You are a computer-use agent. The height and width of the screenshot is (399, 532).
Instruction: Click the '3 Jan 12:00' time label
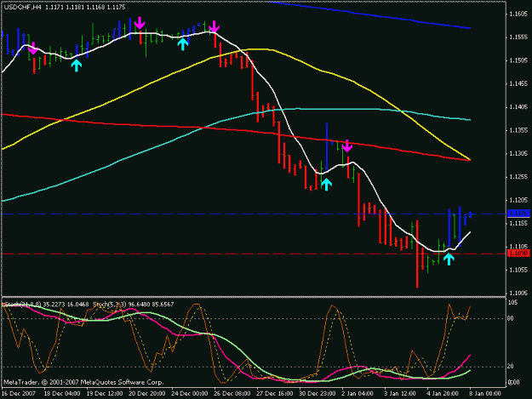click(400, 394)
